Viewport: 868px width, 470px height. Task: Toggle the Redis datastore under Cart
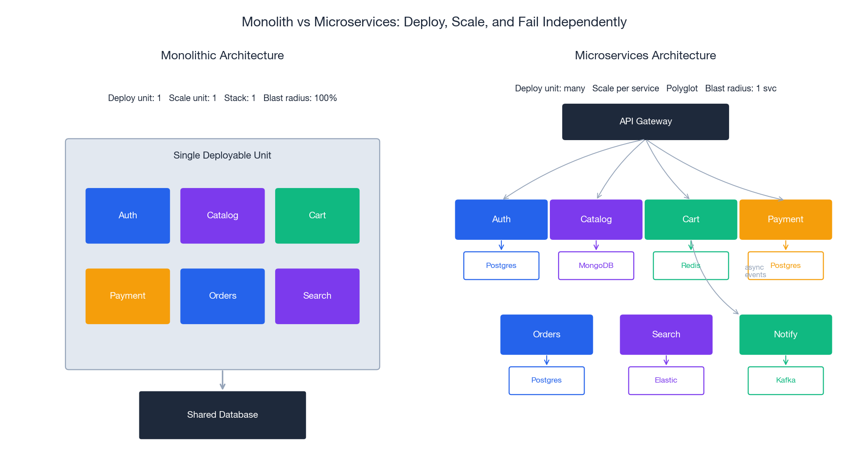690,265
